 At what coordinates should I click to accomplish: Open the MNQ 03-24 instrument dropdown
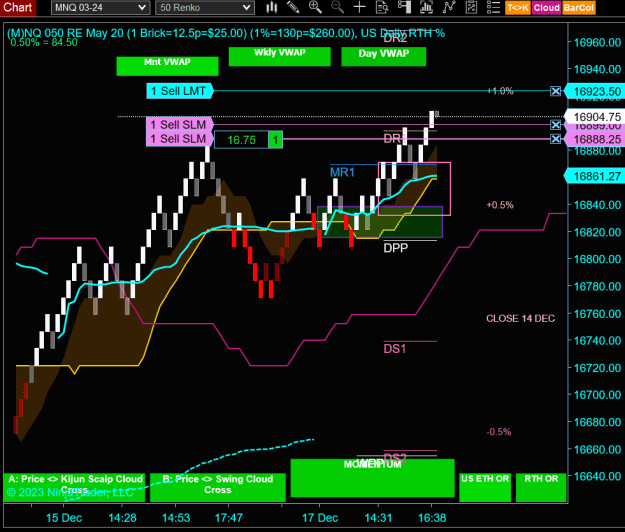click(x=100, y=8)
